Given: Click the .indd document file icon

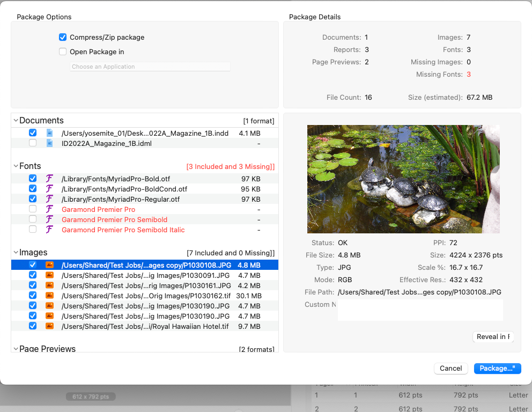Looking at the screenshot, I should coord(49,133).
